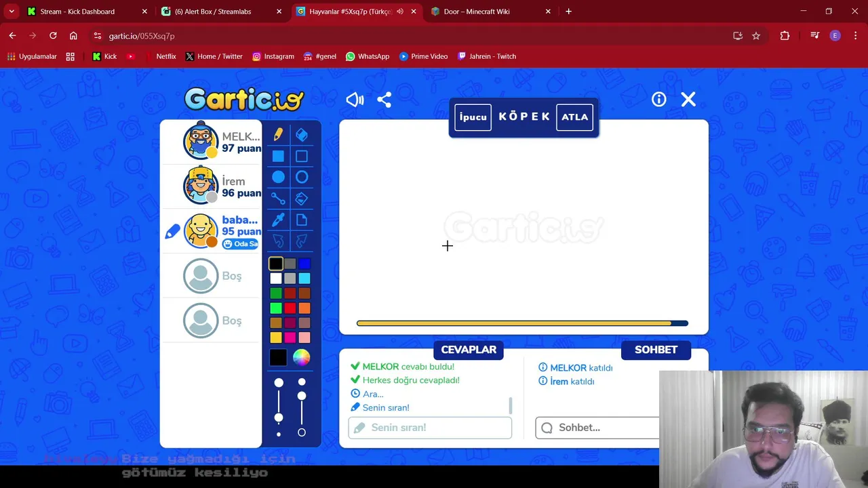868x488 pixels.
Task: Pick the white color swatch
Action: (x=275, y=279)
